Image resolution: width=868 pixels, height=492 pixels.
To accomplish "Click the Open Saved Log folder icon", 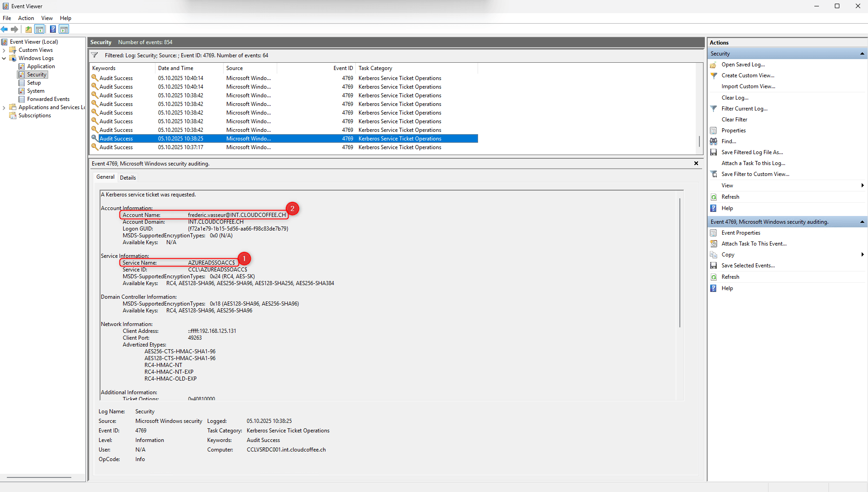I will pos(713,65).
